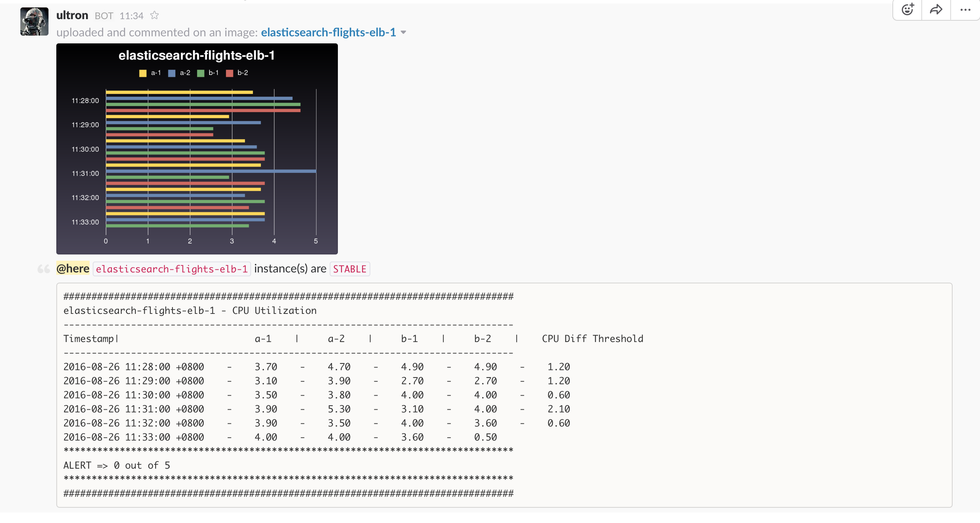
Task: Click the green b-1 legend swatch
Action: tap(201, 73)
